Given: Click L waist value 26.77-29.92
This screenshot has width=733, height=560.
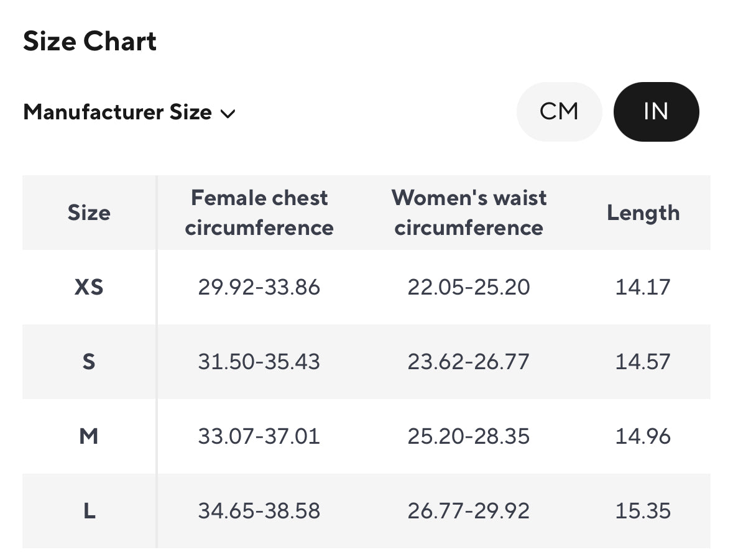Looking at the screenshot, I should [x=469, y=511].
